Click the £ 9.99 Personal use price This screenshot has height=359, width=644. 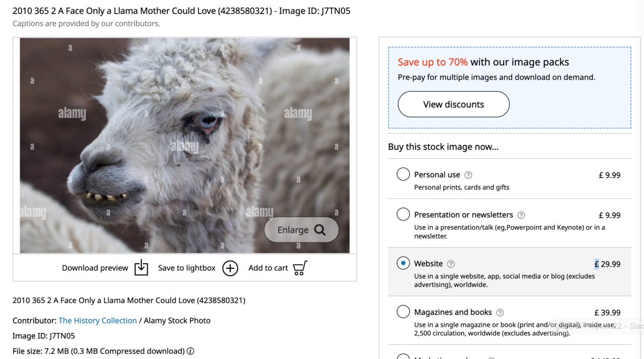[609, 175]
